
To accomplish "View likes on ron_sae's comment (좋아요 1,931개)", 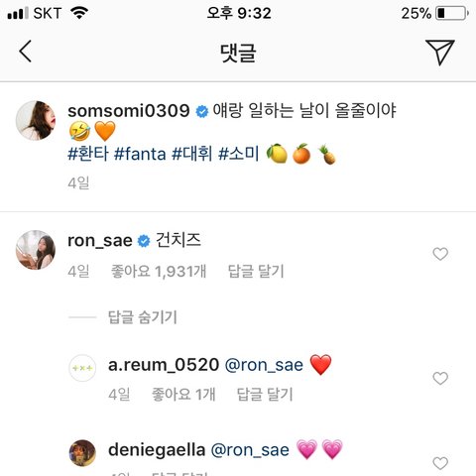I will [159, 271].
